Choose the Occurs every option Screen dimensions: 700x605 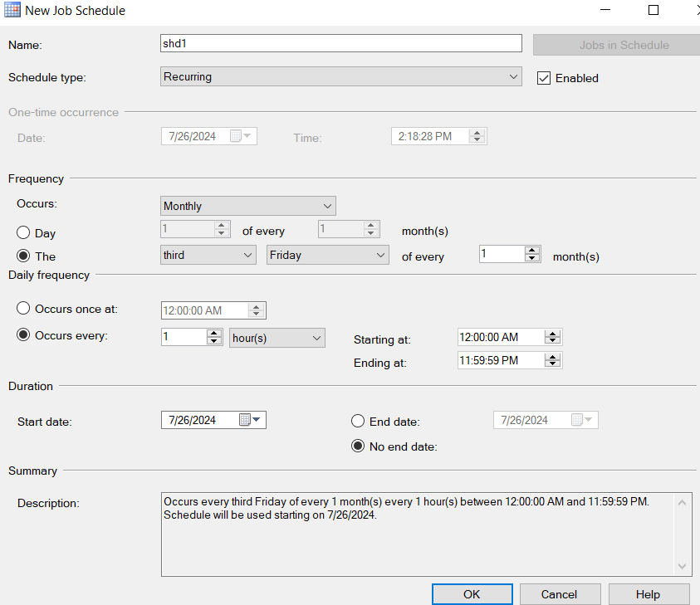coord(23,334)
